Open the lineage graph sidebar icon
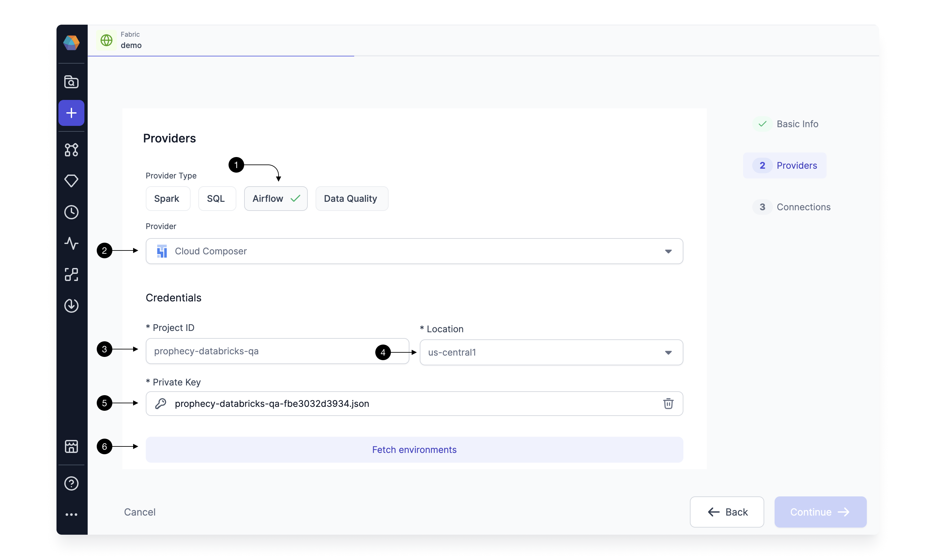Viewport: 935px width, 560px height. (71, 150)
